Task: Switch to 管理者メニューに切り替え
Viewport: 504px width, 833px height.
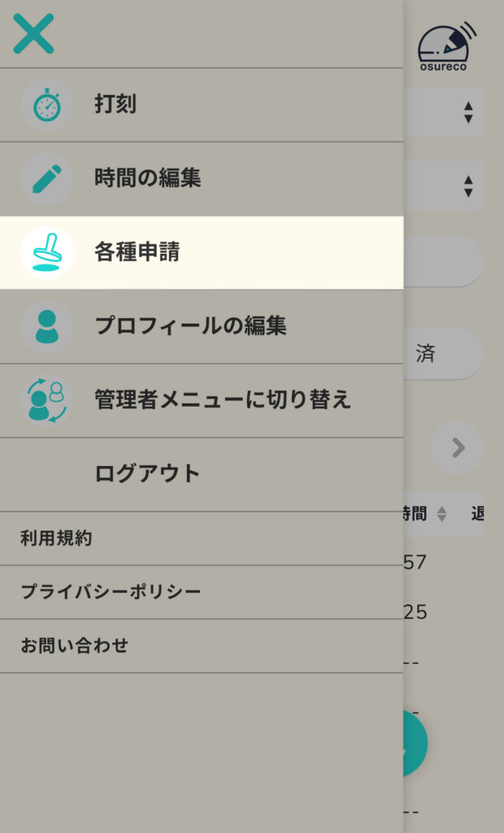Action: pyautogui.click(x=223, y=400)
